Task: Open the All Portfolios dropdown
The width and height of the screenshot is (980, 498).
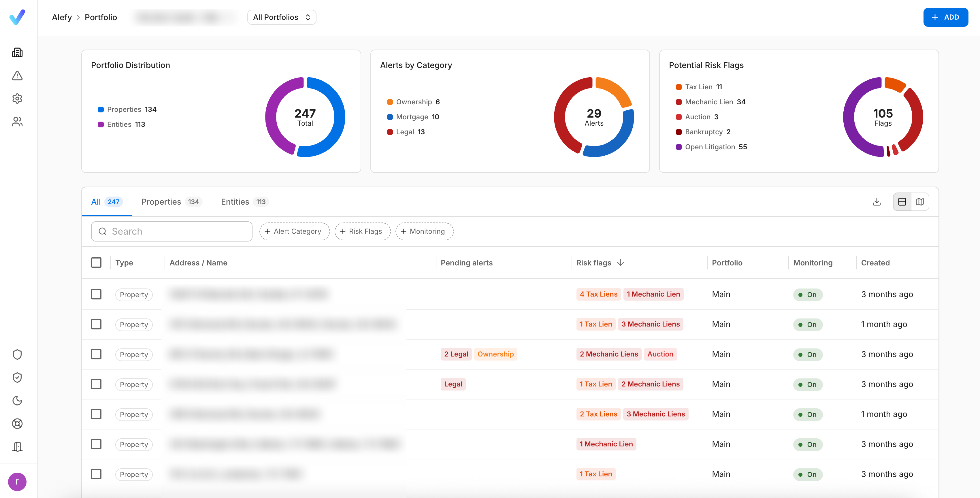Action: pyautogui.click(x=282, y=17)
